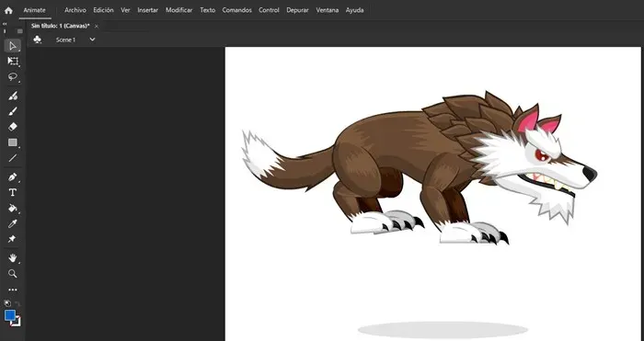The height and width of the screenshot is (341, 644).
Task: Select the Classic Brush tool
Action: pyautogui.click(x=13, y=111)
